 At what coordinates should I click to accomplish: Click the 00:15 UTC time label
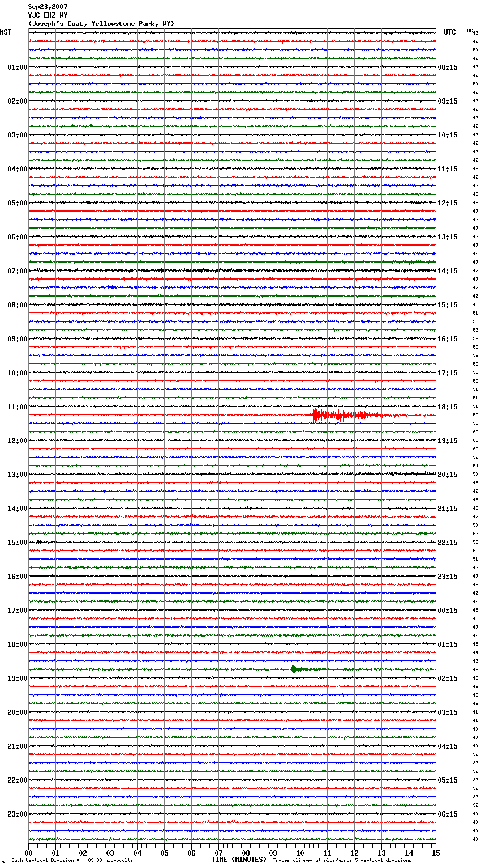[448, 611]
